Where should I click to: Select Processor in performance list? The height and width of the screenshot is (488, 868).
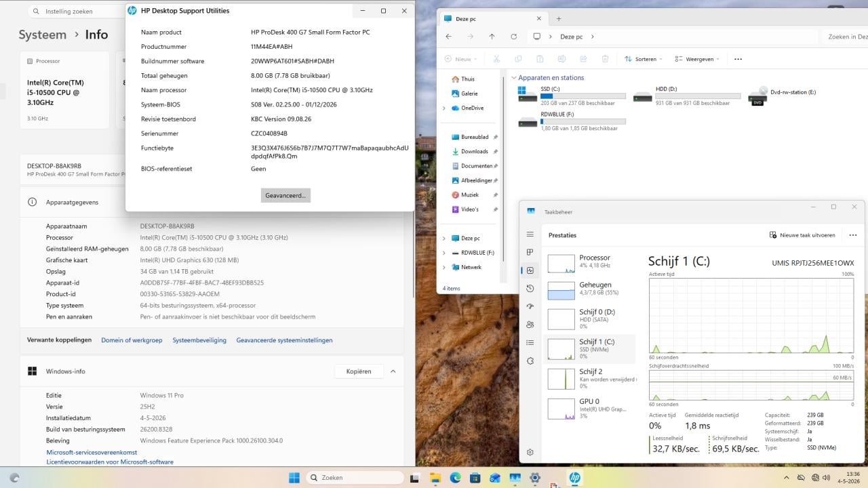(x=591, y=262)
